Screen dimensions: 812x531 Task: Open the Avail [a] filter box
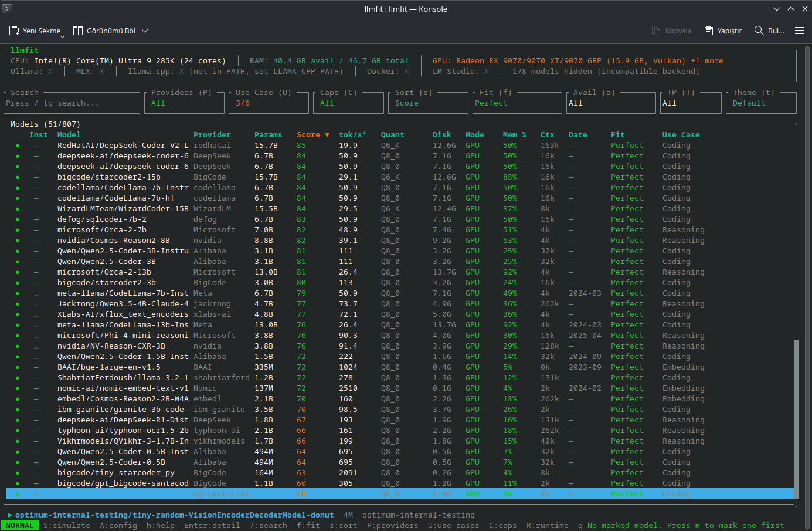click(610, 103)
